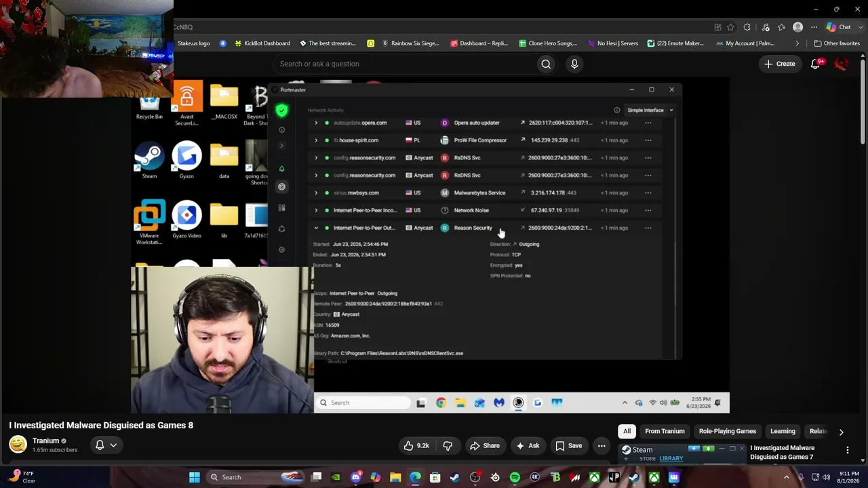Save the video with the Save button
This screenshot has width=868, height=488.
tap(568, 445)
